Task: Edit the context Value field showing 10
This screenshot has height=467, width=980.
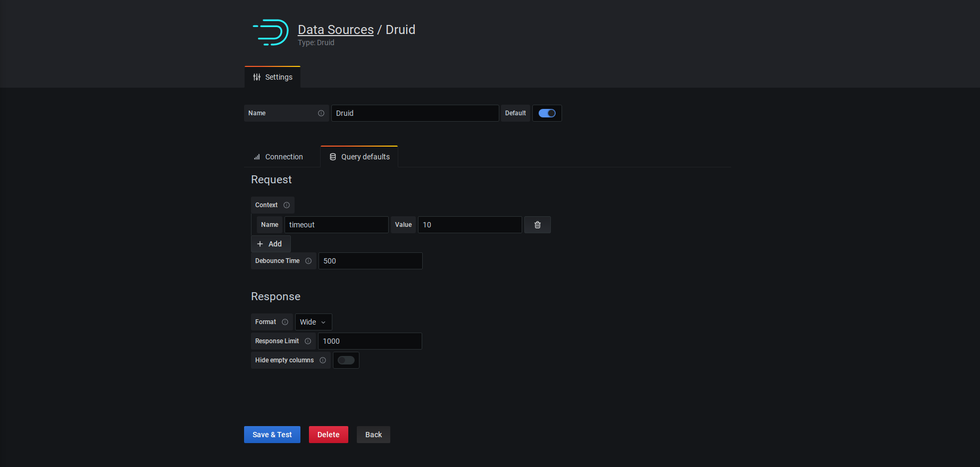Action: [x=470, y=225]
